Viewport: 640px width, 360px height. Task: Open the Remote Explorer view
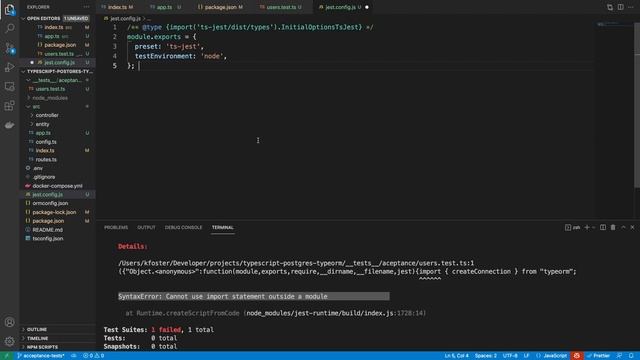pyautogui.click(x=9, y=86)
